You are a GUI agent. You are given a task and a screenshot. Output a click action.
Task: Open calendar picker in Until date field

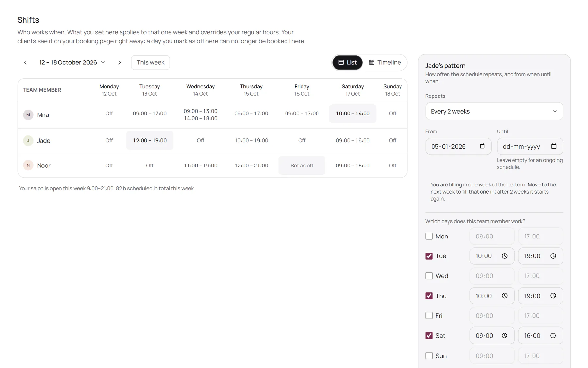[554, 146]
